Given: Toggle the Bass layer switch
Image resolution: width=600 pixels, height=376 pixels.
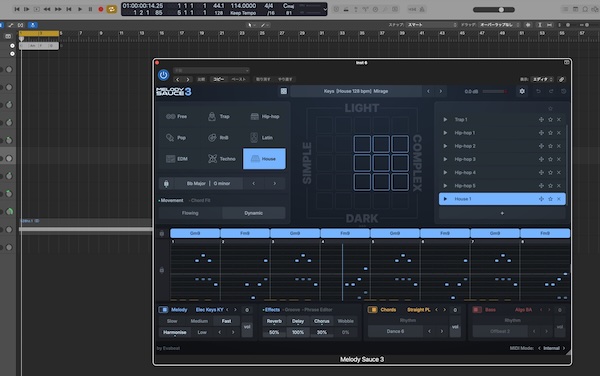Looking at the screenshot, I should point(477,310).
